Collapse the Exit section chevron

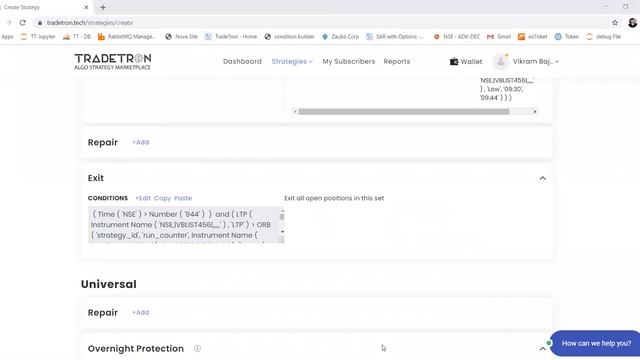(x=542, y=178)
